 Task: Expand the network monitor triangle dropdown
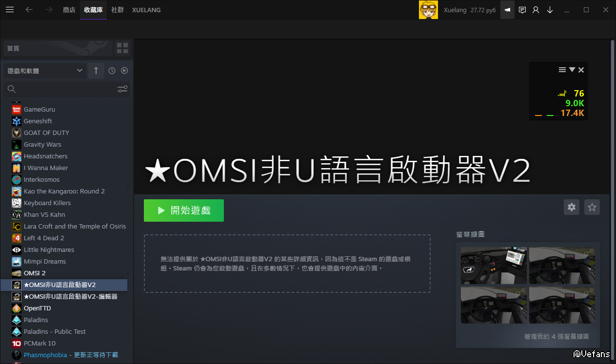click(572, 70)
